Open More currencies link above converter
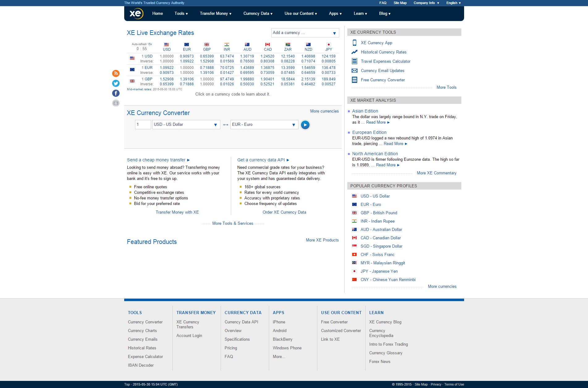The height and width of the screenshot is (388, 588). coord(324,111)
